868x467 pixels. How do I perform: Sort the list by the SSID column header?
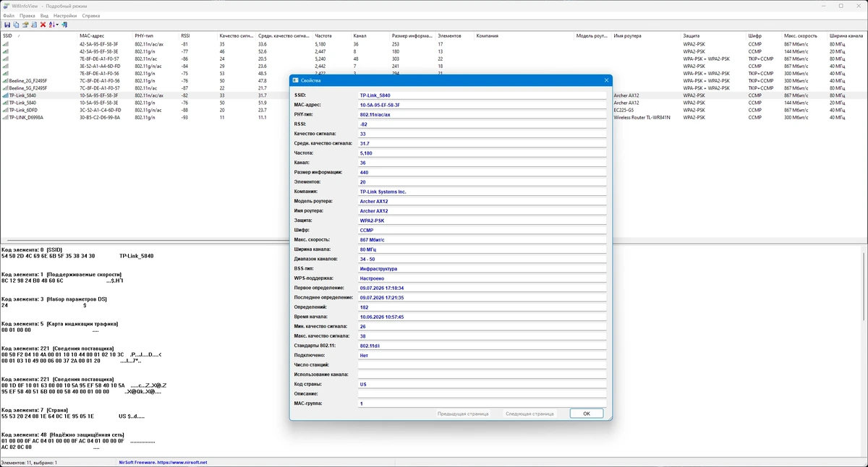coord(39,35)
